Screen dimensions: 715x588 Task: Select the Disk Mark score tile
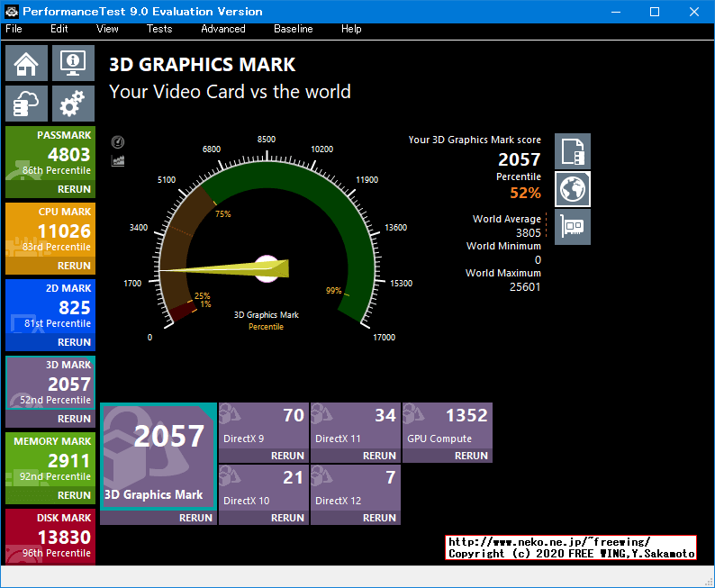[x=50, y=537]
